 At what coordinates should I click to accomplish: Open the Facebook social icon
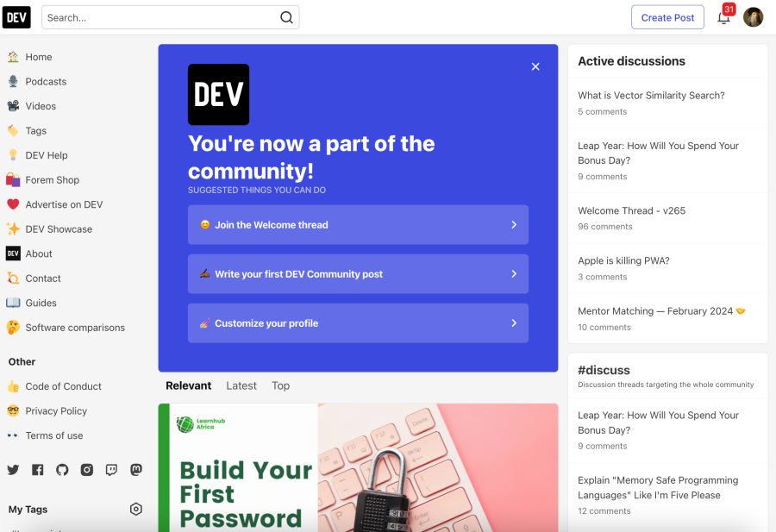[x=38, y=470]
